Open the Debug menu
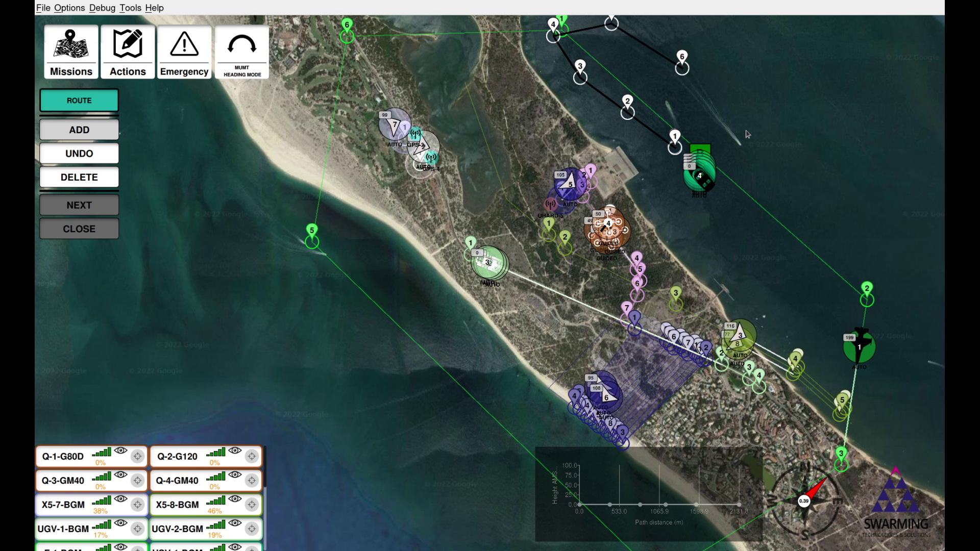This screenshot has height=551, width=980. click(102, 8)
